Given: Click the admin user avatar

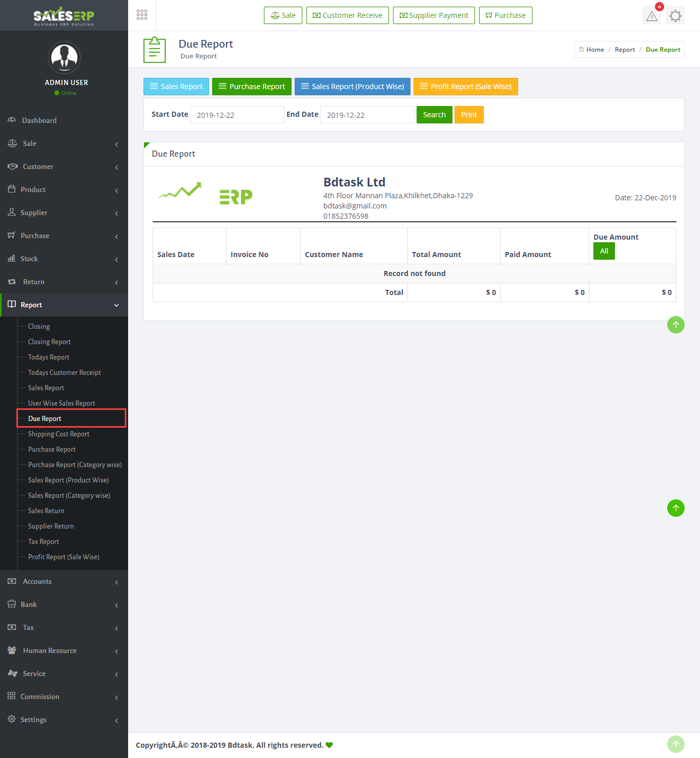Looking at the screenshot, I should (64, 57).
